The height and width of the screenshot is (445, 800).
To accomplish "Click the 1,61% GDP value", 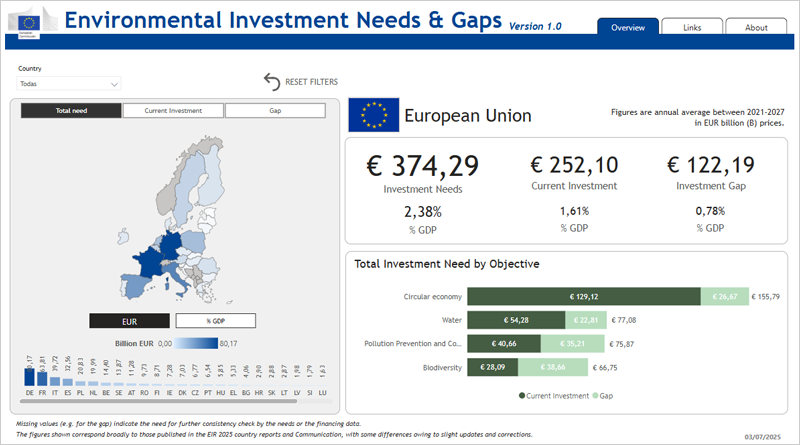I will pos(574,211).
